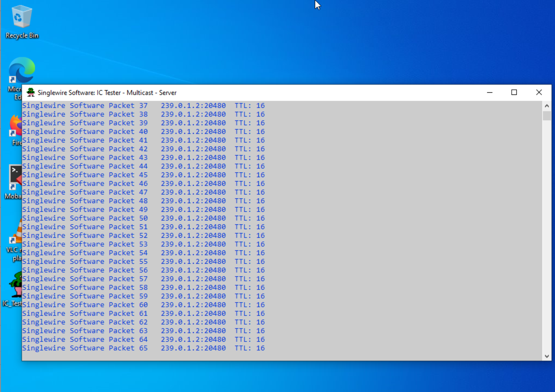555x392 pixels.
Task: Click the window title bar text
Action: point(107,93)
